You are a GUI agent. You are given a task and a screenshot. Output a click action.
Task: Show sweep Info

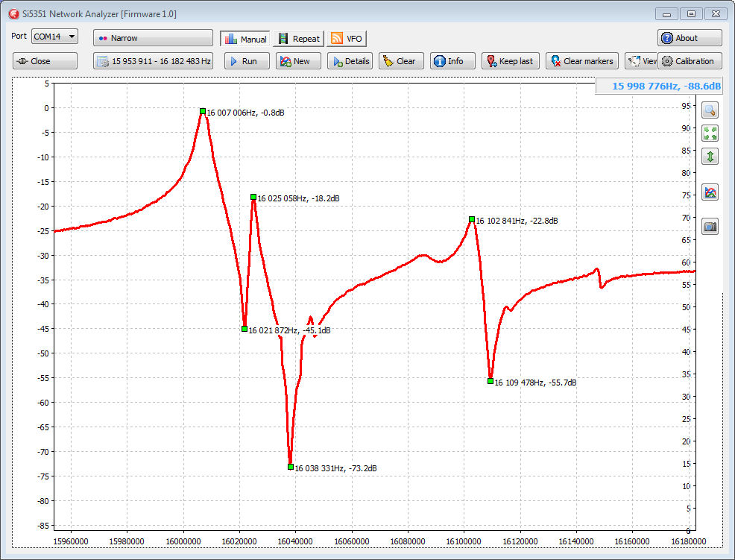coord(452,61)
